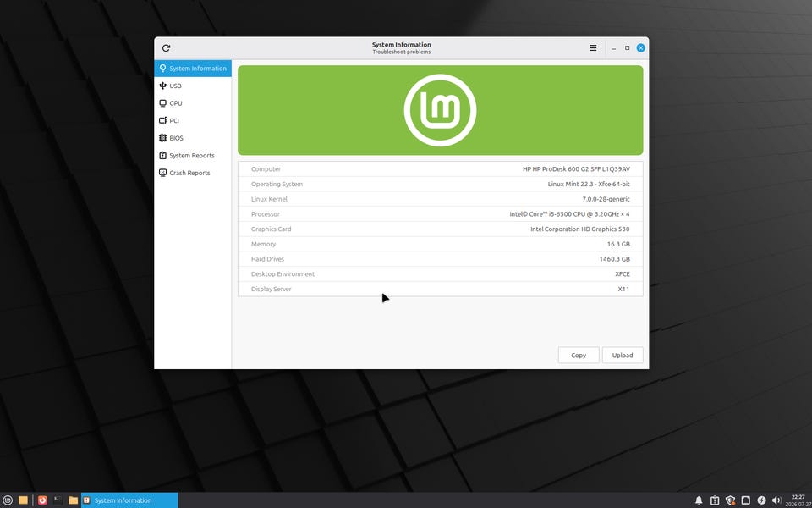Viewport: 812px width, 508px height.
Task: Select the Computer row value HP ProDesk 600 G2
Action: click(x=576, y=169)
